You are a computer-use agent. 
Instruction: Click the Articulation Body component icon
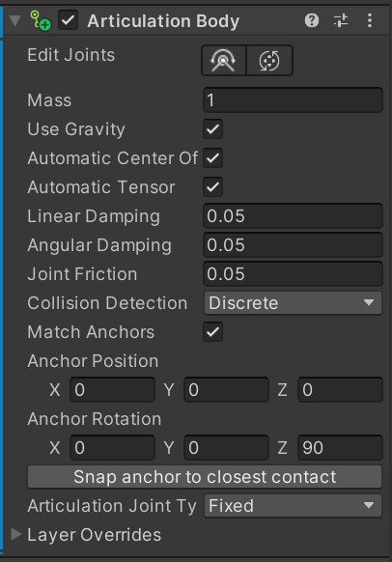click(x=41, y=20)
